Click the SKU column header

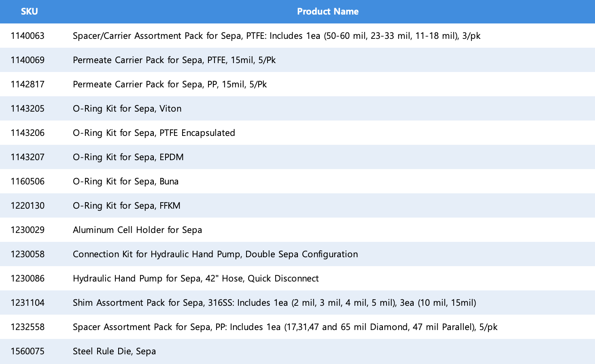pyautogui.click(x=29, y=11)
